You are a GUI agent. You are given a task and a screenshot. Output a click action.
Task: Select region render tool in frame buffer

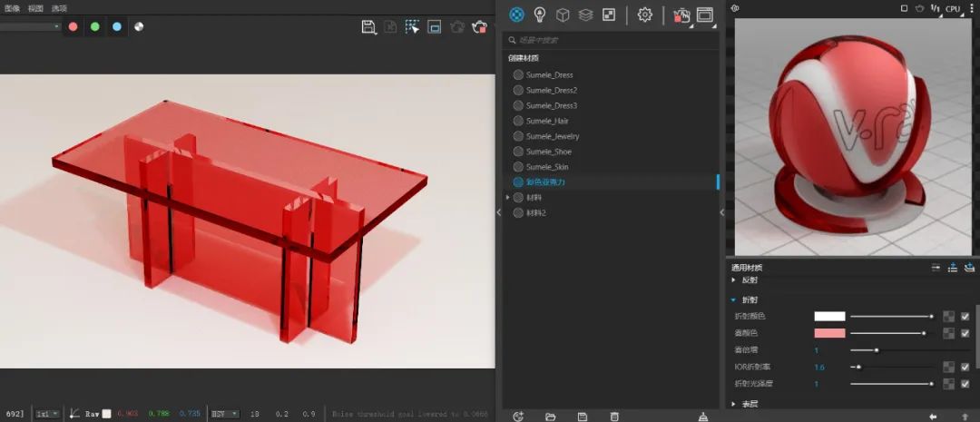tap(412, 27)
